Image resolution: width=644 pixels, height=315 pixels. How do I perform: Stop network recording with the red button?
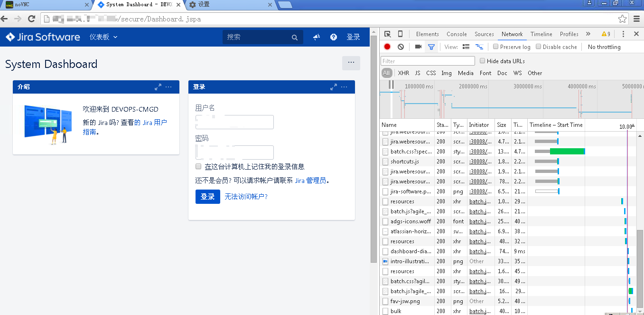point(387,47)
